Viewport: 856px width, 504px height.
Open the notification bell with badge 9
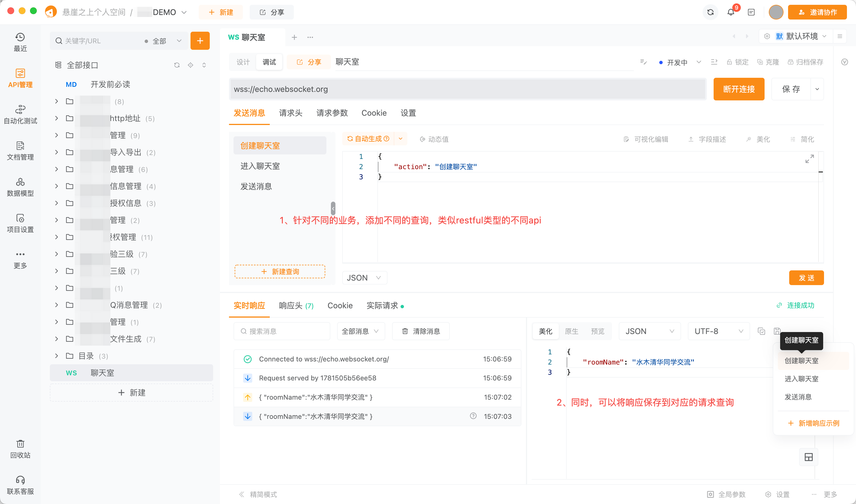pos(731,12)
